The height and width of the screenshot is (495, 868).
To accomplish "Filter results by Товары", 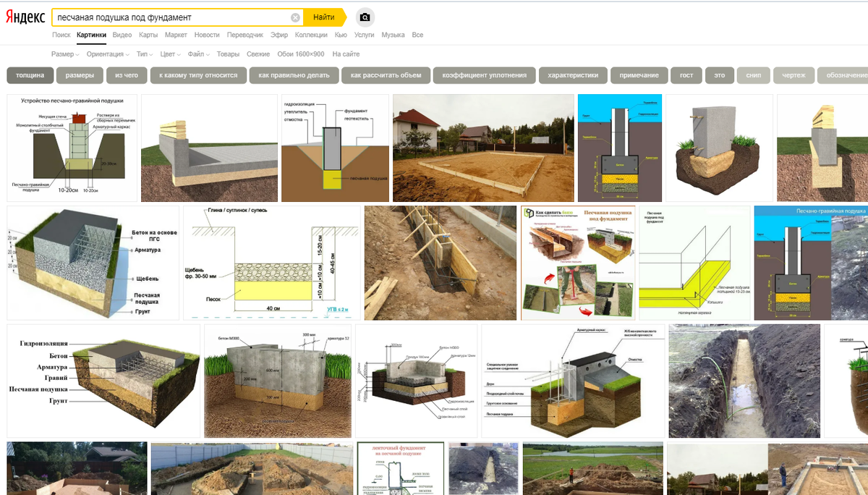I will point(228,54).
